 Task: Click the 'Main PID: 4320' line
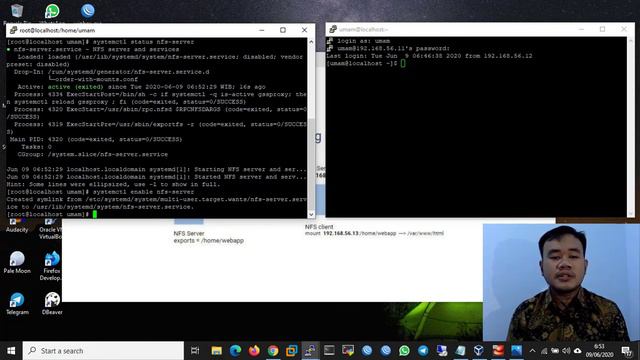[96, 139]
